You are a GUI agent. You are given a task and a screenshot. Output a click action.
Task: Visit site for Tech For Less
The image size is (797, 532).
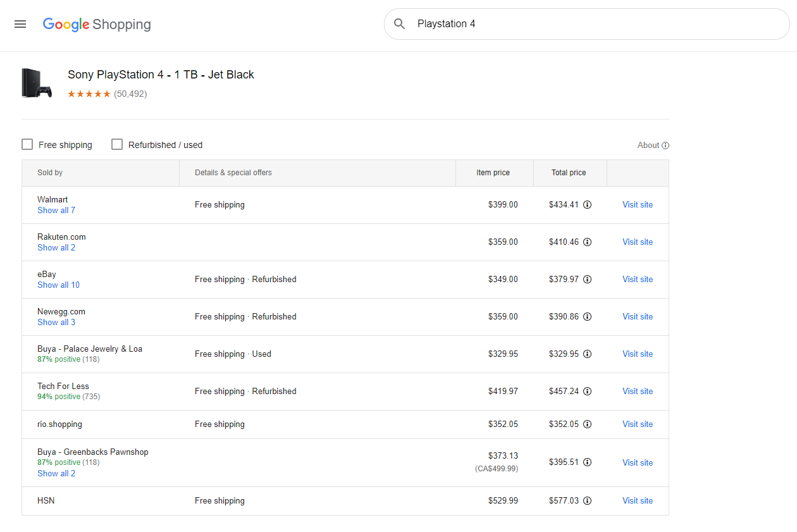tap(637, 392)
